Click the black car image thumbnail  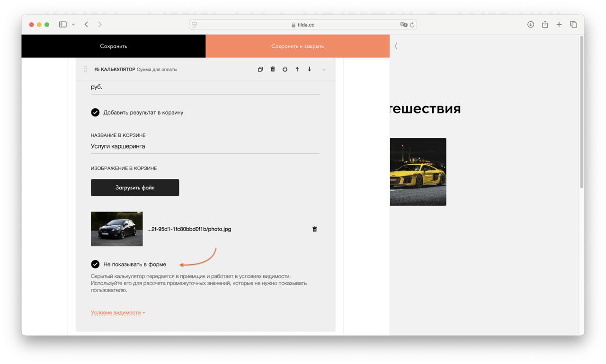116,229
